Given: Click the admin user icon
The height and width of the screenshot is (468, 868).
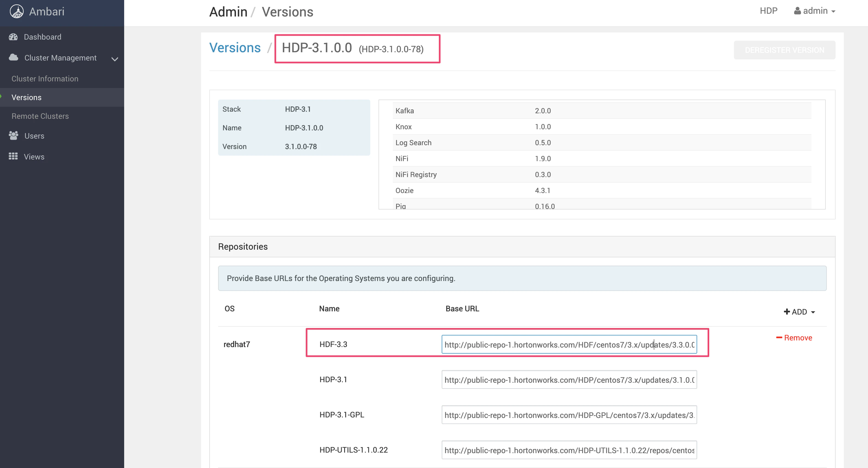Looking at the screenshot, I should (x=797, y=11).
